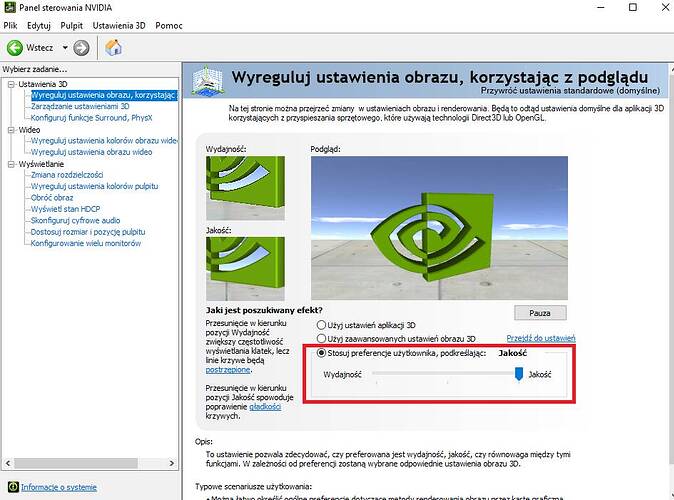The width and height of the screenshot is (674, 500).
Task: Click the Wstecz toolbar label
Action: 40,48
